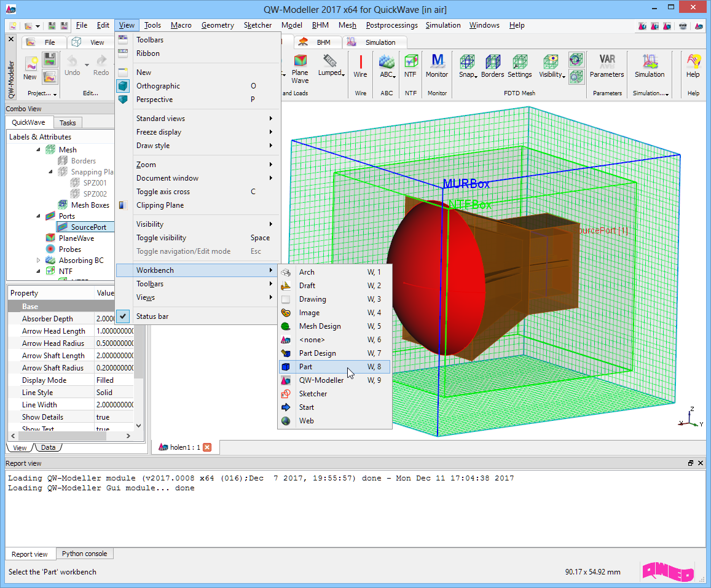
Task: Select the Wire tool in ribbon
Action: pyautogui.click(x=361, y=66)
